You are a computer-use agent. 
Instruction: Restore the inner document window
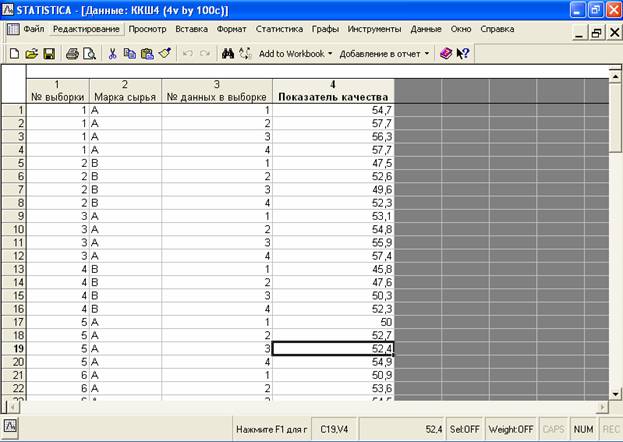[596, 33]
